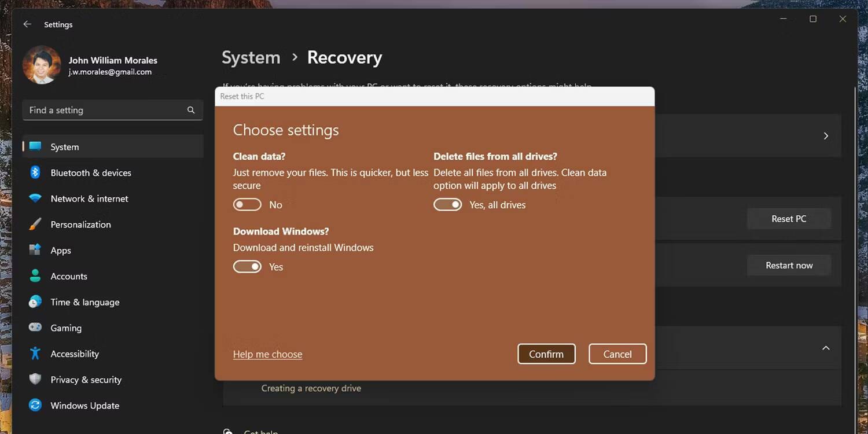Disable the Download Windows toggle
Image resolution: width=868 pixels, height=434 pixels.
[x=247, y=266]
